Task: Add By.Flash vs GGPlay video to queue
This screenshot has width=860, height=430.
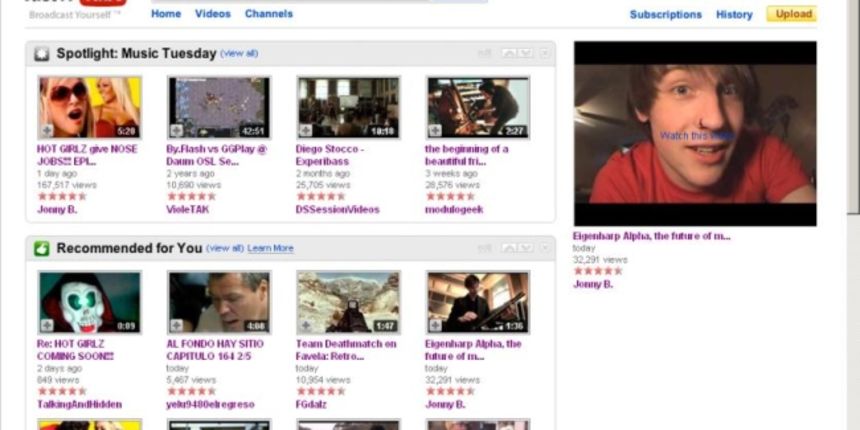Action: (x=176, y=131)
